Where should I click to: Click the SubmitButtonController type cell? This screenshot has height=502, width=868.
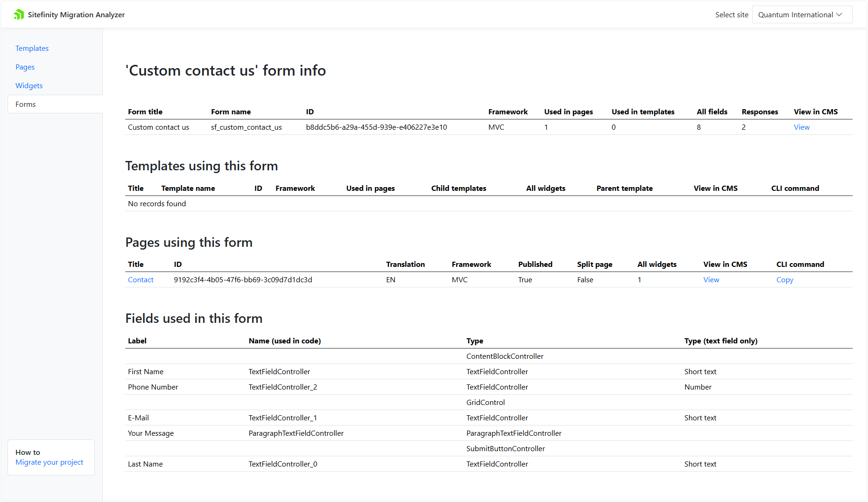tap(505, 448)
